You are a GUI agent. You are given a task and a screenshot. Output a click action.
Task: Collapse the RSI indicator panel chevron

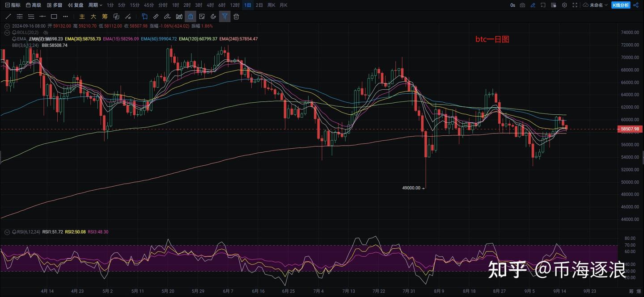[7, 232]
